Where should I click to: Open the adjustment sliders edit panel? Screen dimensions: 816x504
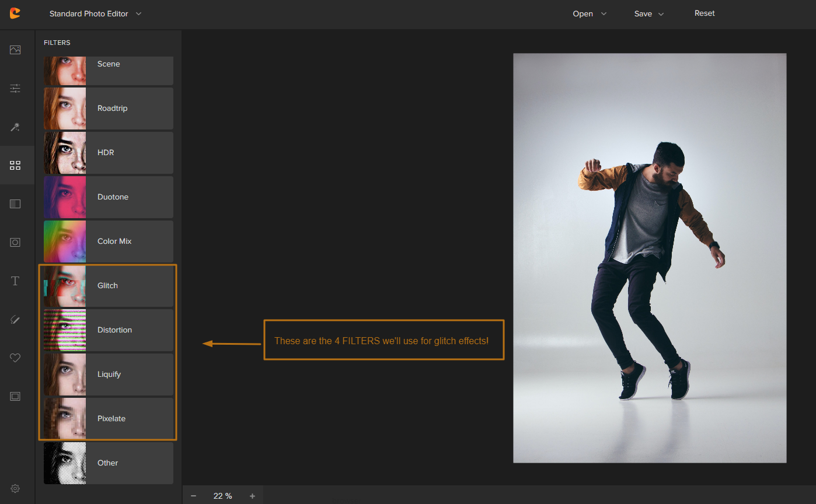15,89
